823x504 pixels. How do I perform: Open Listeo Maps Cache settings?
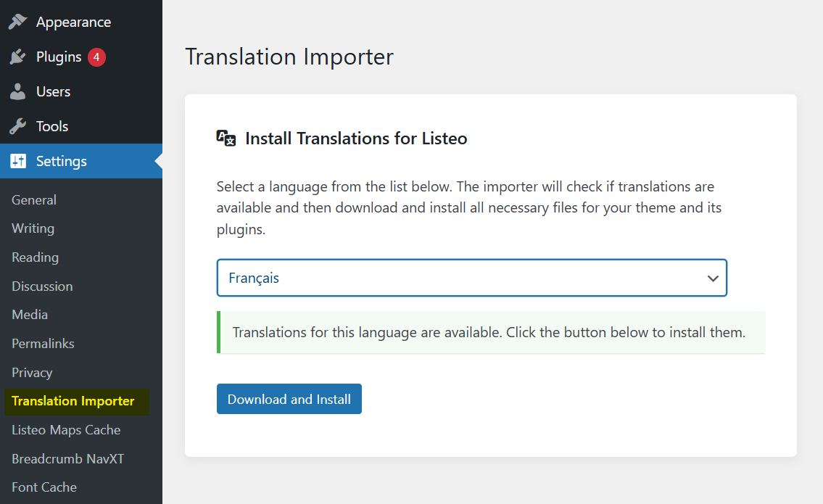[66, 430]
